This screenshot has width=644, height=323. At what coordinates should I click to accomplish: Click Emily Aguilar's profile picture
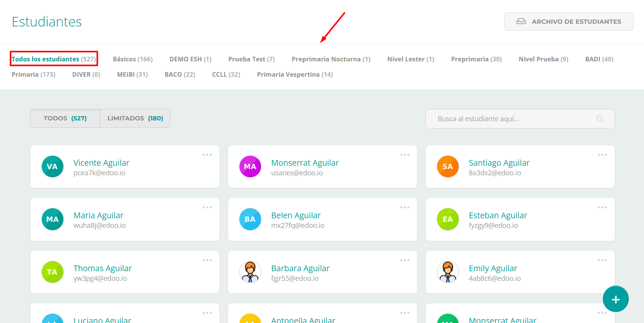click(448, 272)
